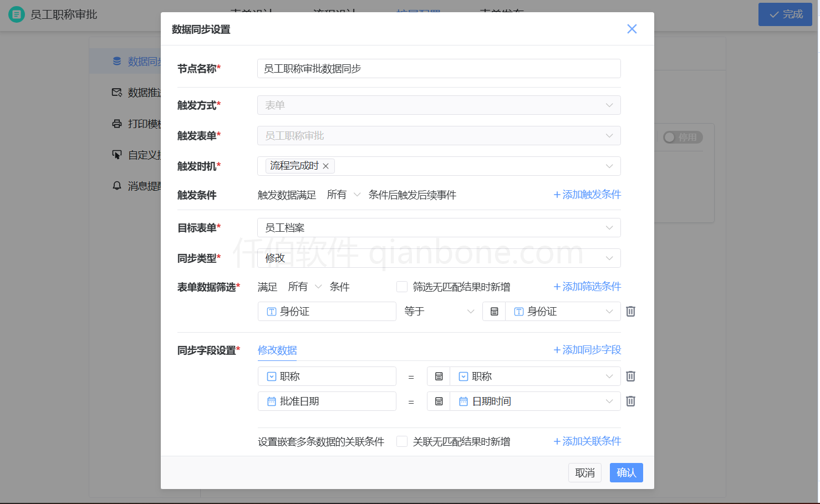The image size is (820, 504).
Task: Remove the 批准日期 sync field with trash icon
Action: [630, 401]
